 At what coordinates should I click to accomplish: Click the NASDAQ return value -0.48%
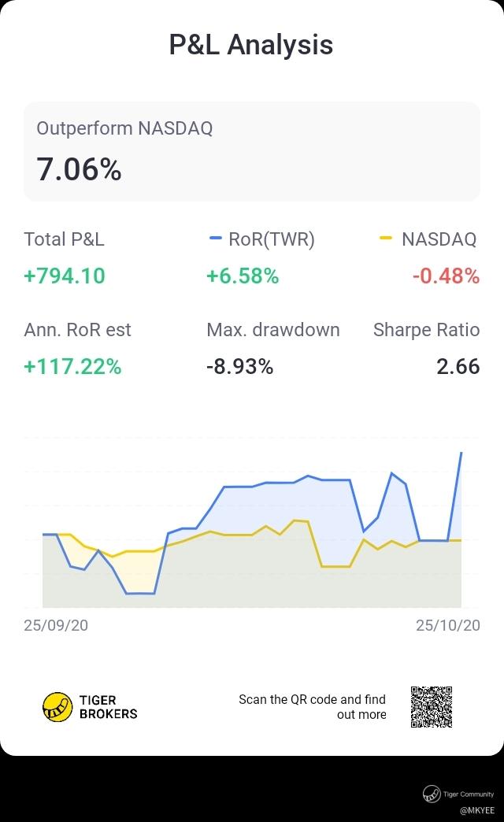coord(446,276)
